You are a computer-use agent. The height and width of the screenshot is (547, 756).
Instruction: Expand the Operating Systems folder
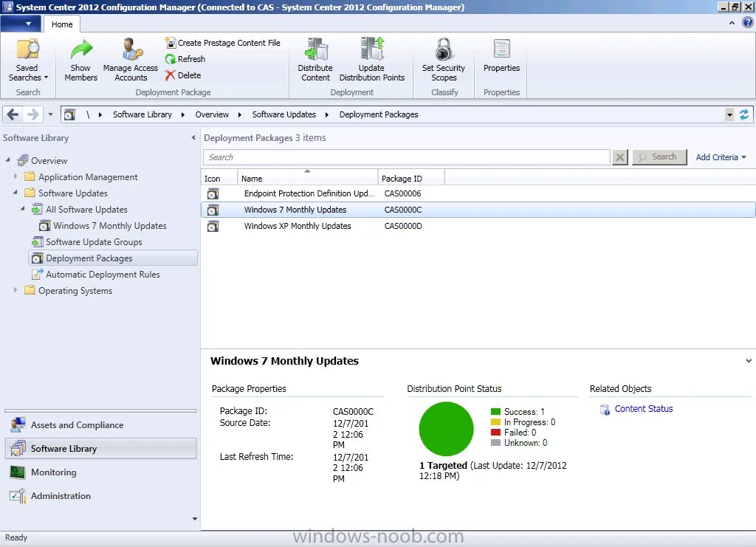click(16, 290)
